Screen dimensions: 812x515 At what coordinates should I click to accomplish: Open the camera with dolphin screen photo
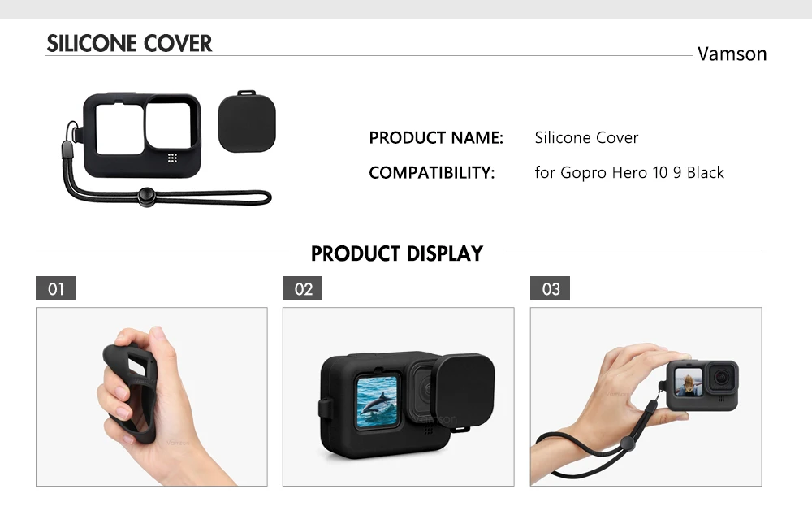click(x=398, y=397)
